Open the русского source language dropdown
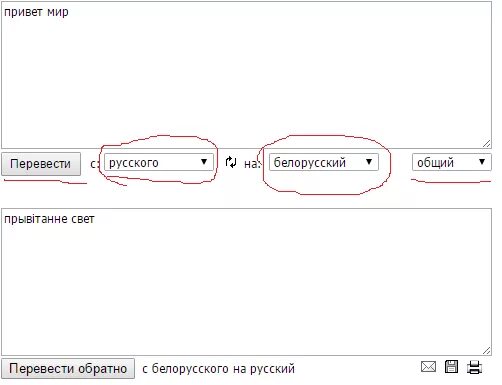Viewport: 502px width, 385px height. point(159,162)
